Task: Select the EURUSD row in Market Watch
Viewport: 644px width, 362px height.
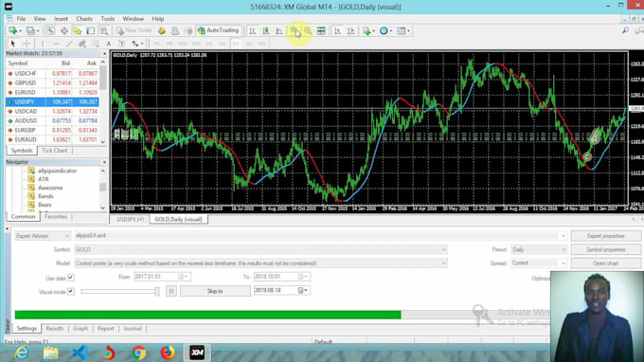Action: pos(52,93)
